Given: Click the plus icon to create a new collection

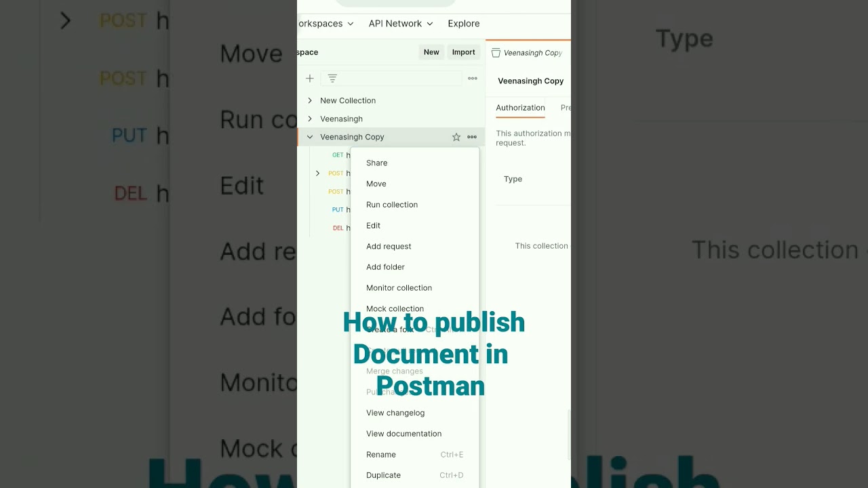Looking at the screenshot, I should pyautogui.click(x=310, y=79).
